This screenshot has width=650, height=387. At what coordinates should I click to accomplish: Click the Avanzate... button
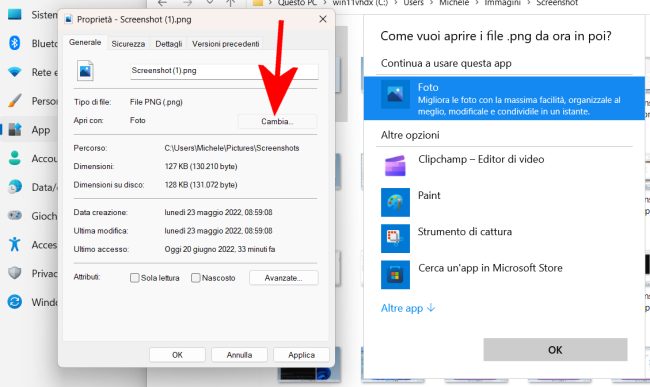(x=284, y=278)
